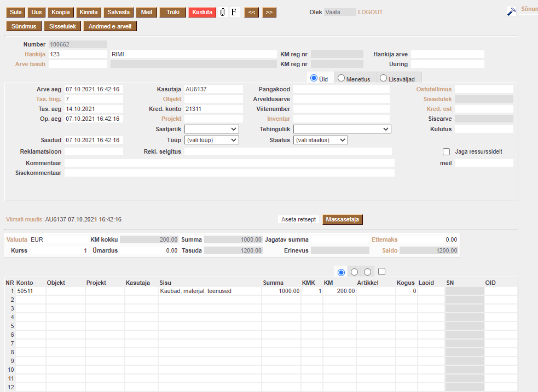Select the Menetlus radio tab
This screenshot has height=392, width=538.
click(x=341, y=78)
